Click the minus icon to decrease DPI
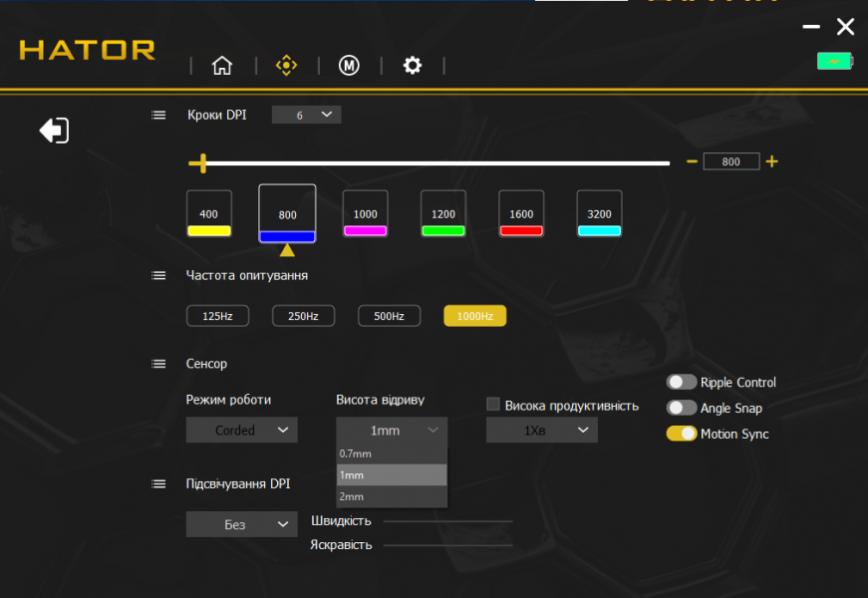868x598 pixels. click(x=692, y=161)
